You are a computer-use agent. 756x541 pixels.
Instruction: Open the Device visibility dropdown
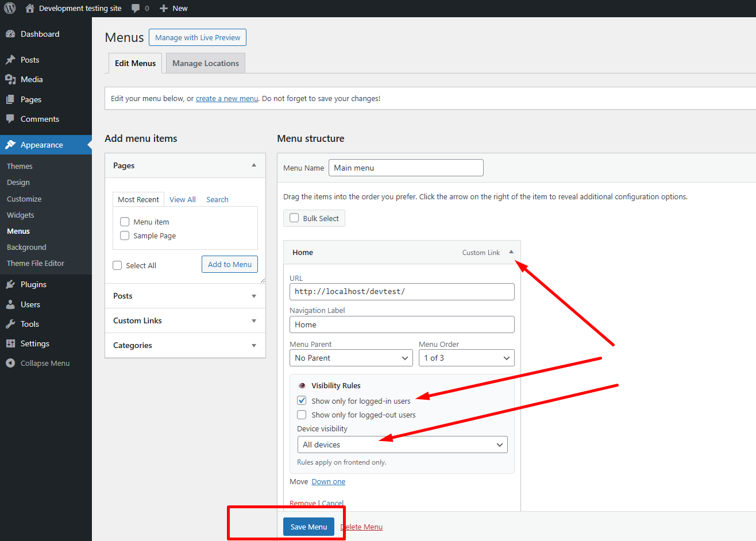point(402,445)
